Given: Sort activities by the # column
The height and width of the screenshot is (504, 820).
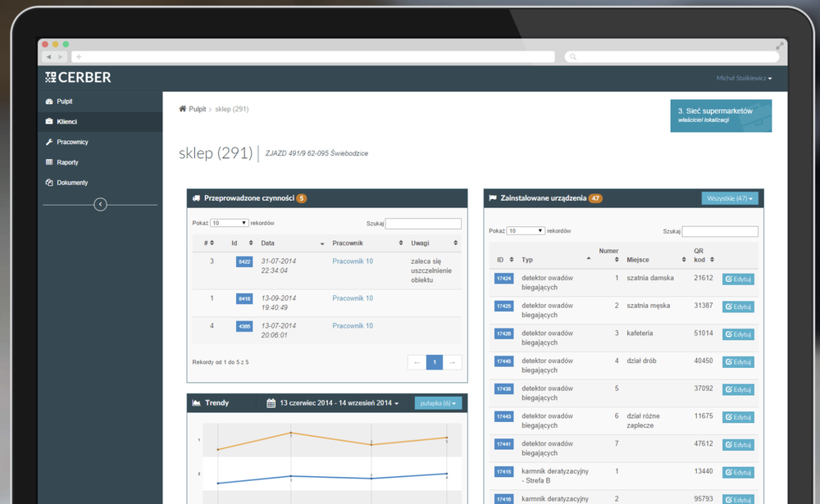Looking at the screenshot, I should coord(208,243).
